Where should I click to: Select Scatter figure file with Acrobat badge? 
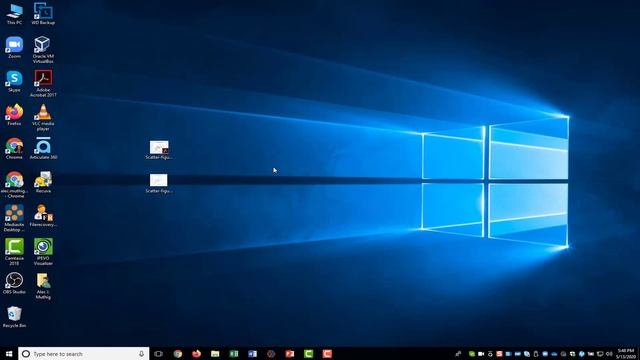tap(159, 150)
